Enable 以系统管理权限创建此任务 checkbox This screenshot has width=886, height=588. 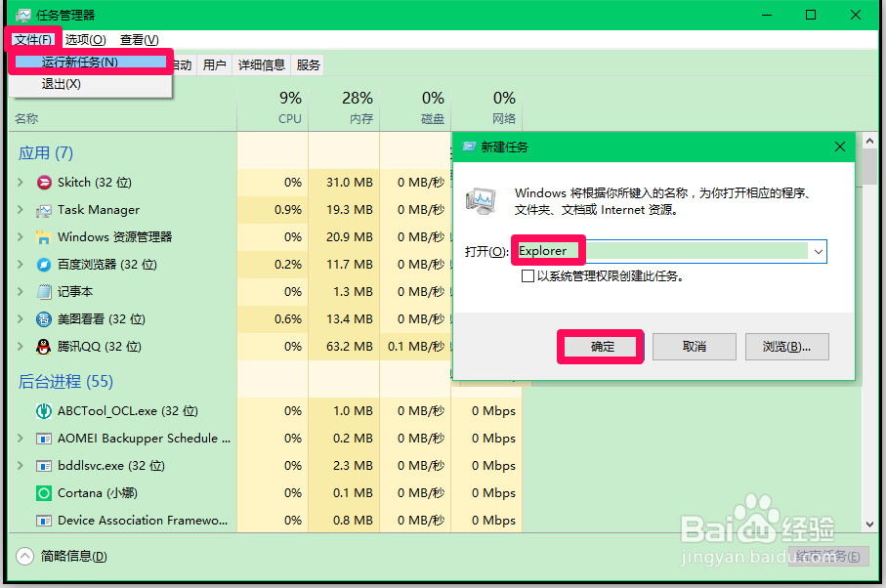[527, 276]
